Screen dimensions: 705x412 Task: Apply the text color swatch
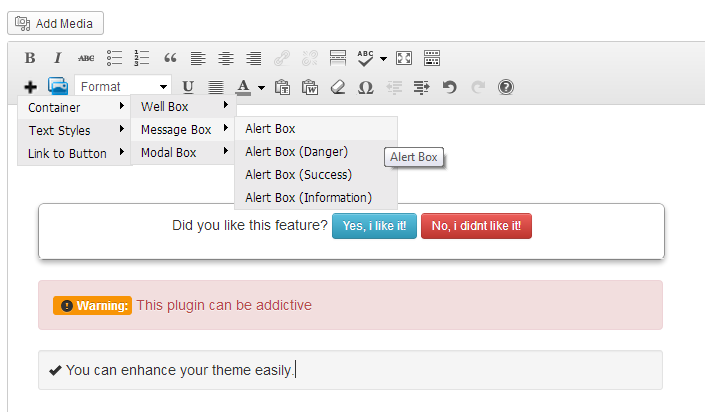point(243,87)
